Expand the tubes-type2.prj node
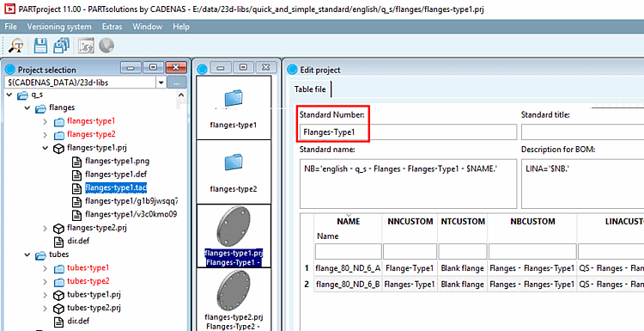The image size is (644, 331). tap(46, 308)
